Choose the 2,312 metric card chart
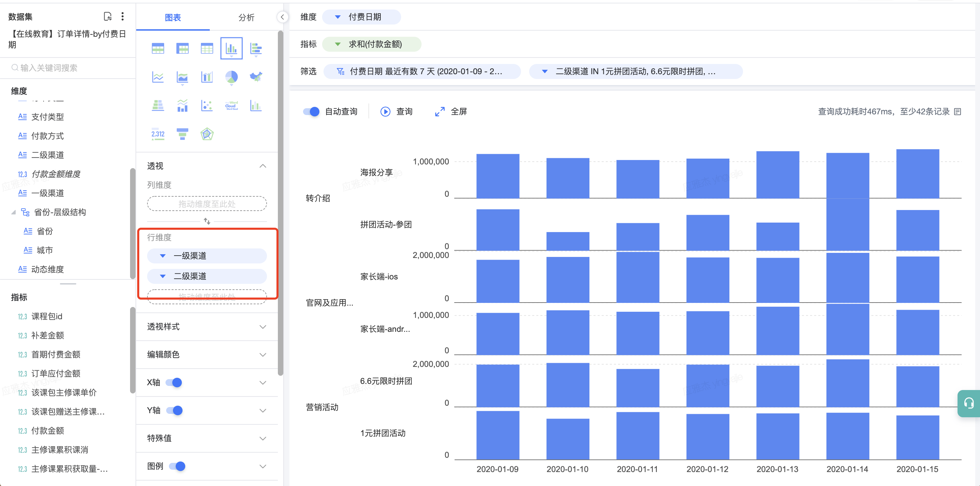The image size is (980, 486). [x=158, y=134]
